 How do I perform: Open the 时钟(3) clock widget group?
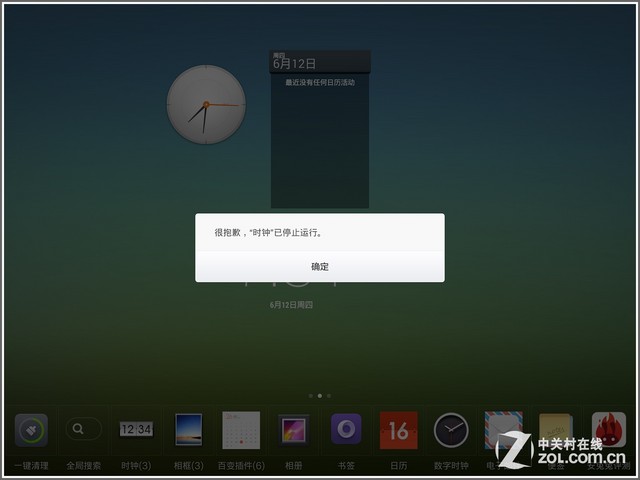(x=136, y=430)
